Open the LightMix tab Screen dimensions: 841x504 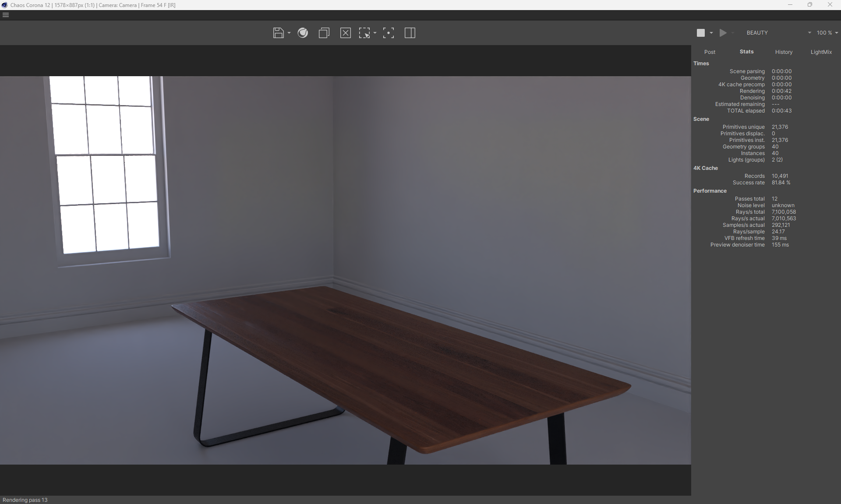821,52
